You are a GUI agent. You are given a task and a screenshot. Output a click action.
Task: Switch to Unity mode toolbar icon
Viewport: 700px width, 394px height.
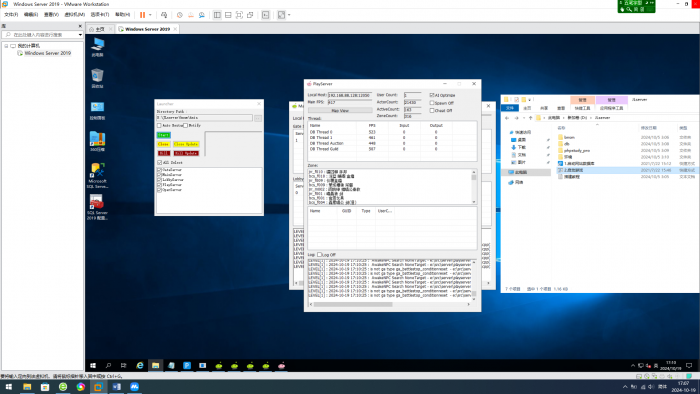(x=250, y=15)
